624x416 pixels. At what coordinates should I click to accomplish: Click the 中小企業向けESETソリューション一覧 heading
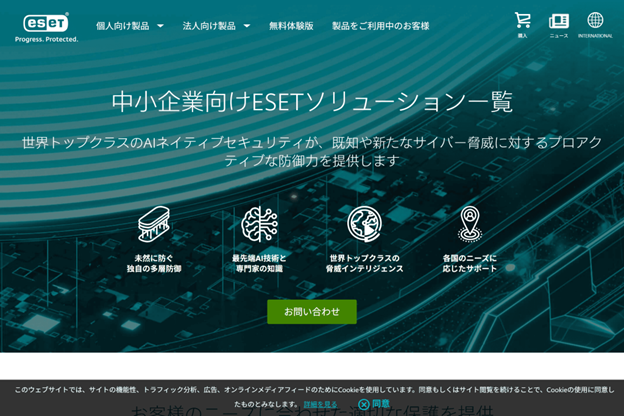(x=312, y=102)
